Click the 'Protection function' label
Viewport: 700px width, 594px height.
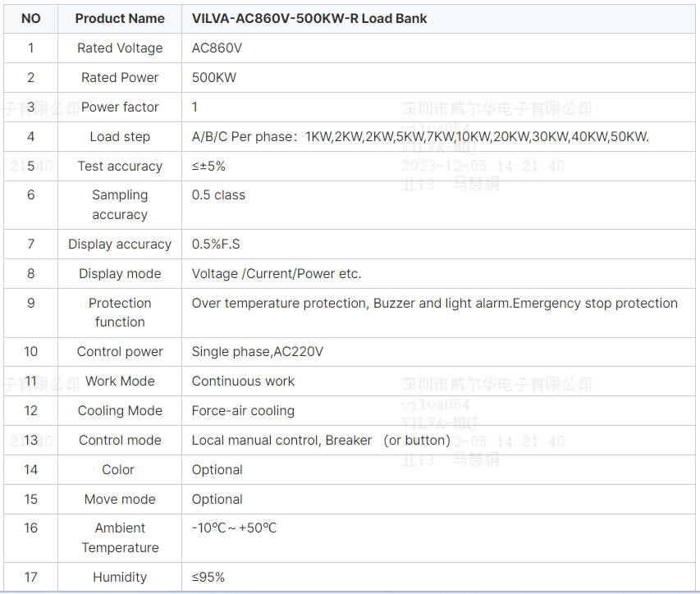pyautogui.click(x=120, y=313)
